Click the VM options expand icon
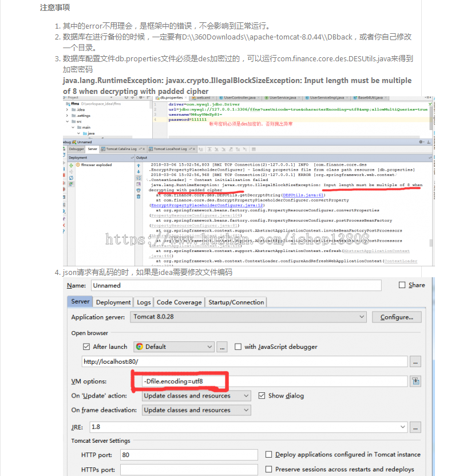Screen dimensions: 475x476 (x=415, y=381)
